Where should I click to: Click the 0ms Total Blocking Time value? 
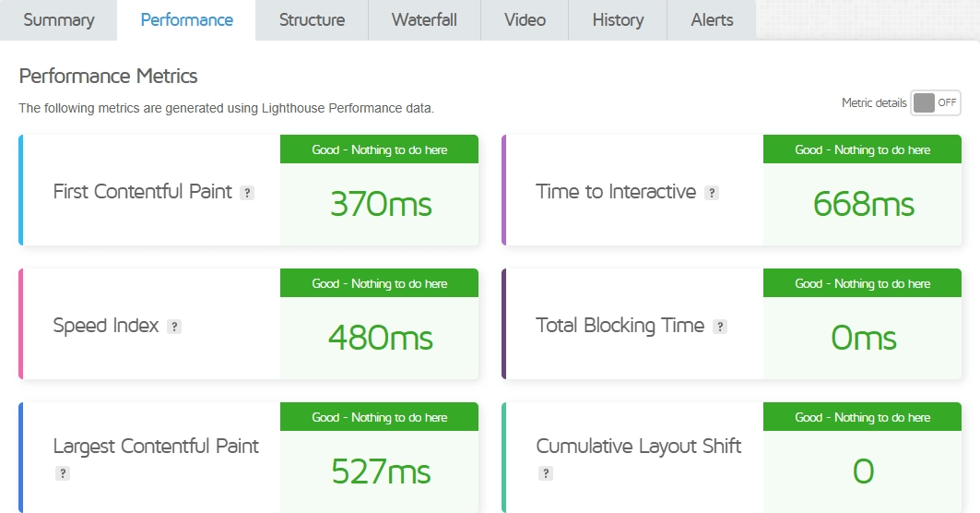click(x=863, y=338)
